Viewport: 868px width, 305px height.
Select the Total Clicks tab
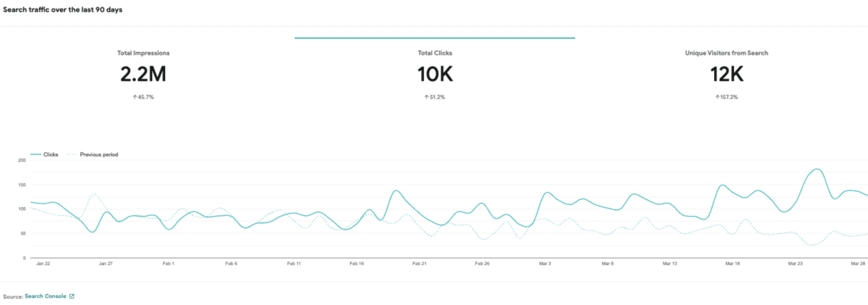tap(435, 53)
